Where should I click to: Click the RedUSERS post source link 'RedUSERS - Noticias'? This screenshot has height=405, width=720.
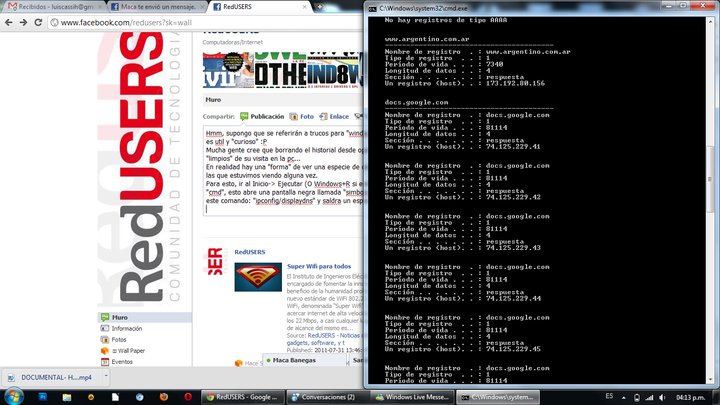(x=333, y=336)
